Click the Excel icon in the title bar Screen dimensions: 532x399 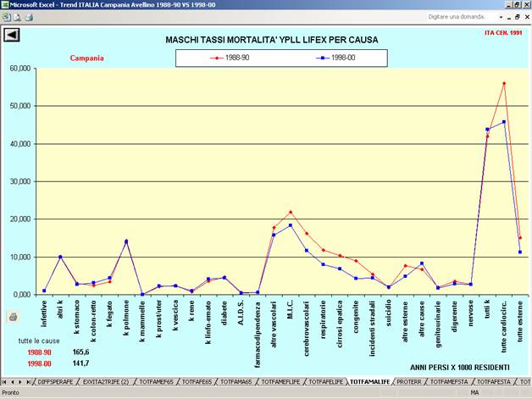(5, 5)
